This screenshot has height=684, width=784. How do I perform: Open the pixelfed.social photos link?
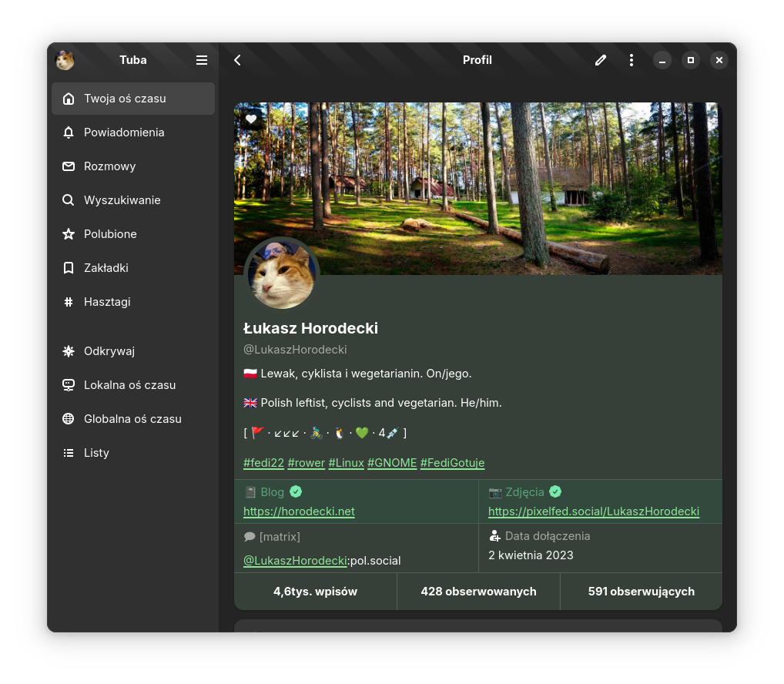[593, 511]
